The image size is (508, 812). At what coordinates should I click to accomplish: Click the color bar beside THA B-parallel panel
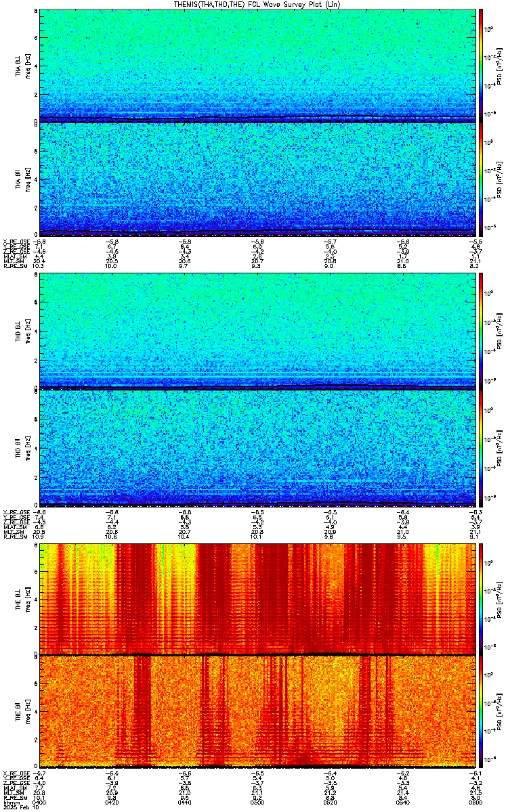coord(481,179)
